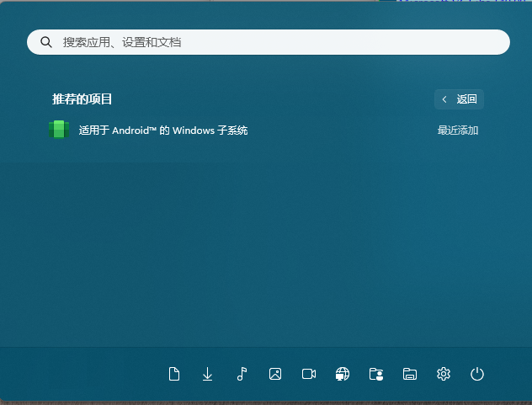The height and width of the screenshot is (405, 532).
Task: Open the Network globe icon
Action: click(343, 374)
